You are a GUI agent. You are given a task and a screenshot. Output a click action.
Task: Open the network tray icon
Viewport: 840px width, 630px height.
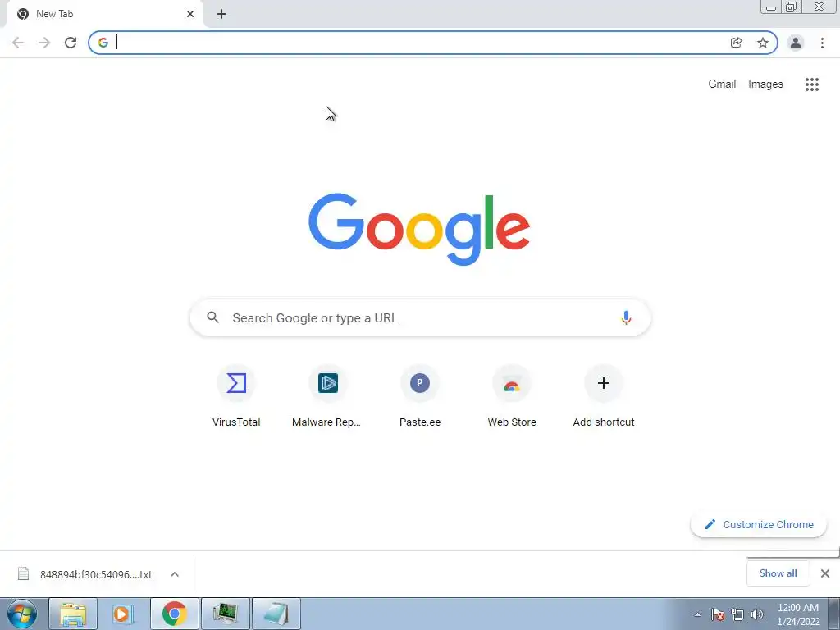(737, 614)
